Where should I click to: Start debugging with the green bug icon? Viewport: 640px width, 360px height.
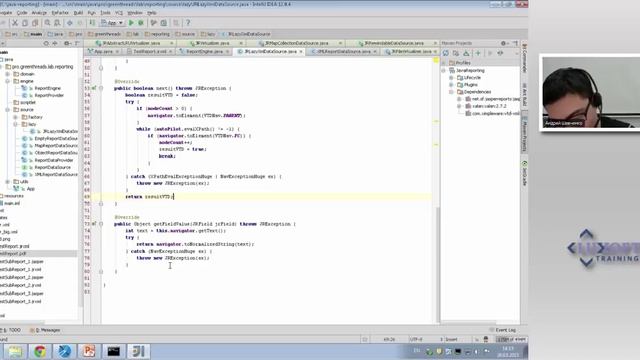point(141,23)
